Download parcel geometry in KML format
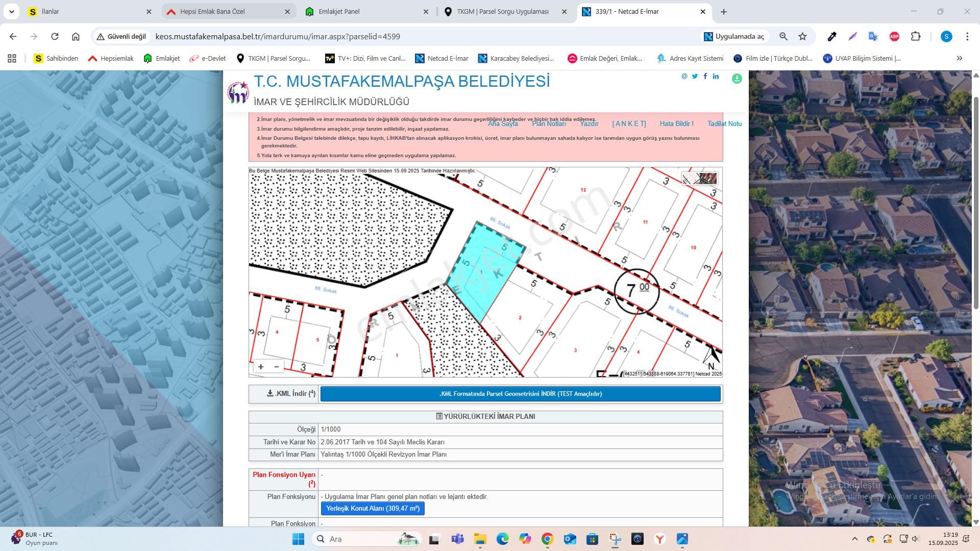 coord(520,394)
